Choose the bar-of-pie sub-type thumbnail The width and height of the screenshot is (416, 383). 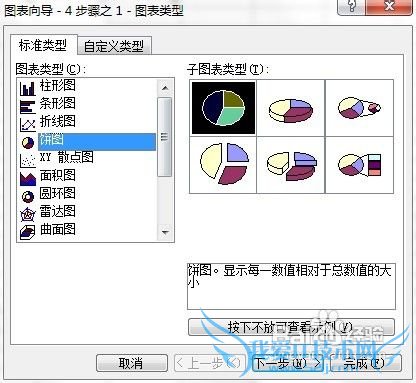coord(359,165)
